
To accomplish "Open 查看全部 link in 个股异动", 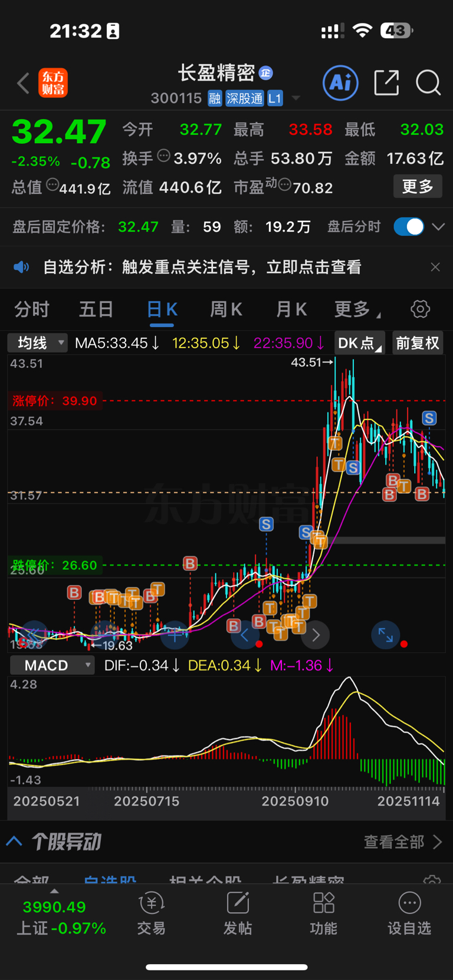I will [403, 842].
